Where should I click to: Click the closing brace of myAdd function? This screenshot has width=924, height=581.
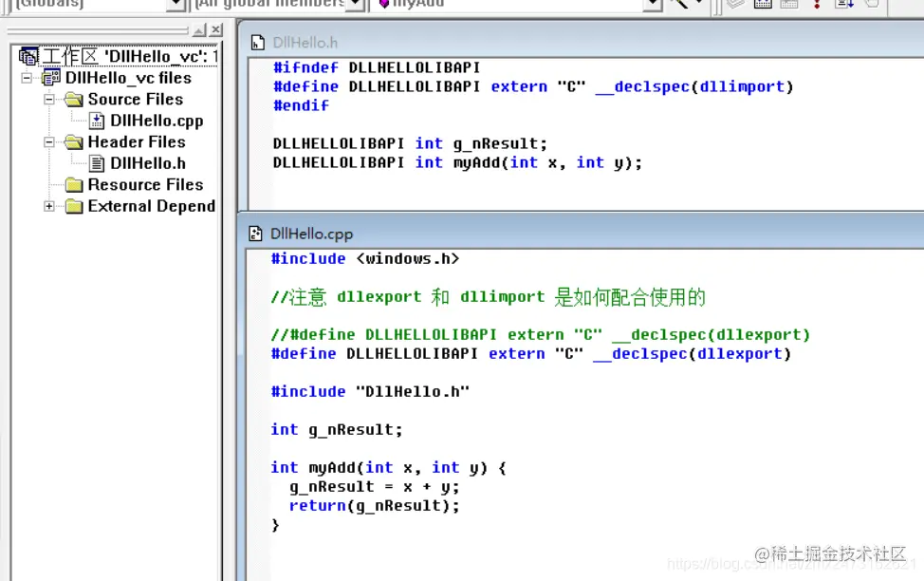(275, 525)
